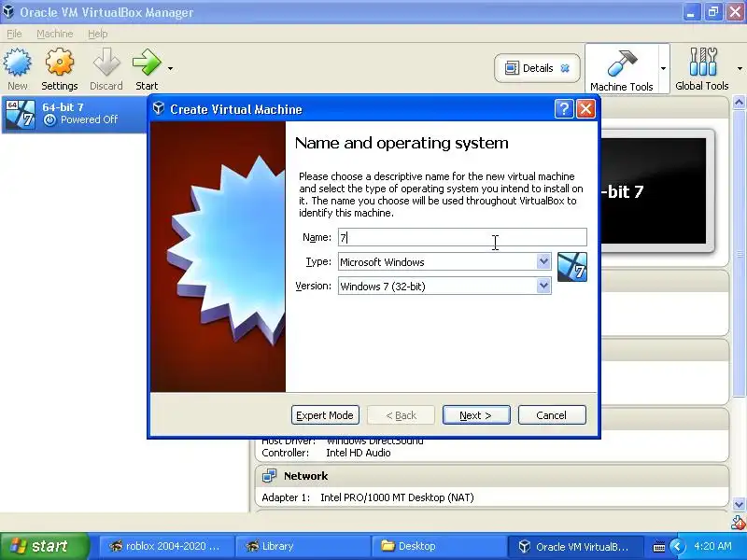Click the Network section icon
Screen dimensions: 747x560
pyautogui.click(x=269, y=476)
